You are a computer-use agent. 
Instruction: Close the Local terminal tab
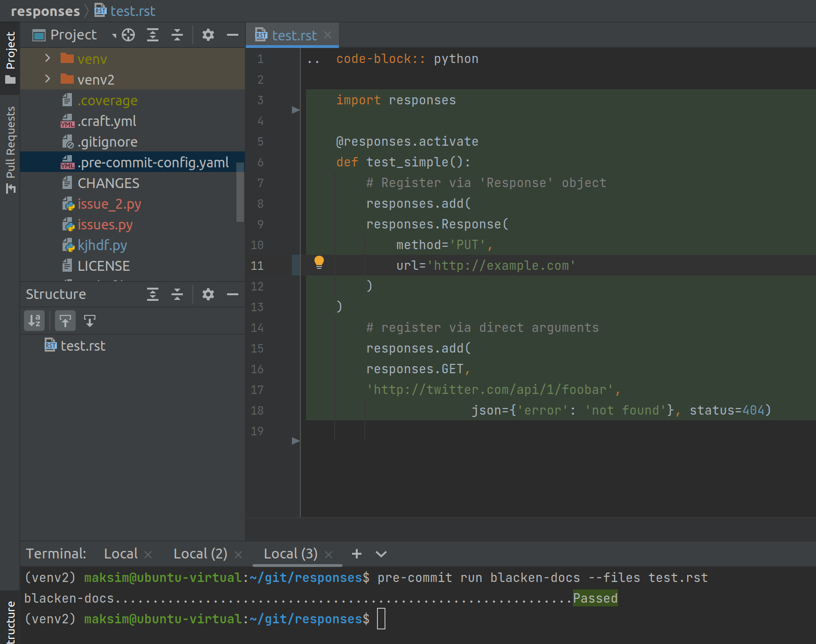148,555
